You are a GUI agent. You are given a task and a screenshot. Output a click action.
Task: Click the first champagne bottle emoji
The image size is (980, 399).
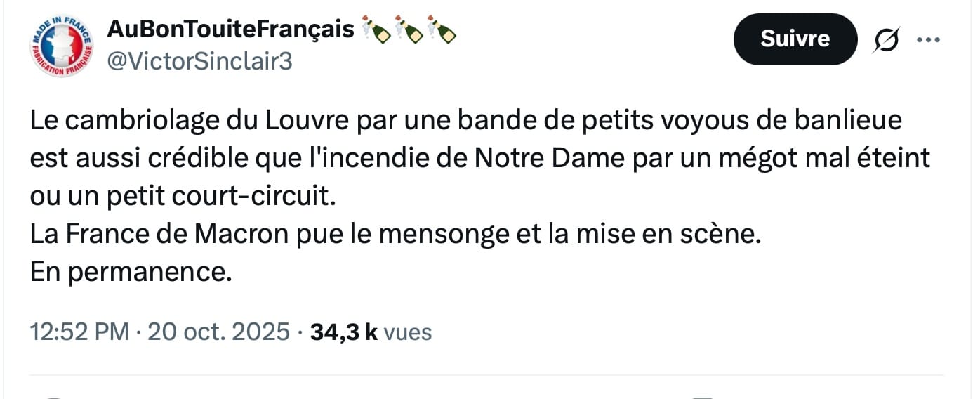376,30
